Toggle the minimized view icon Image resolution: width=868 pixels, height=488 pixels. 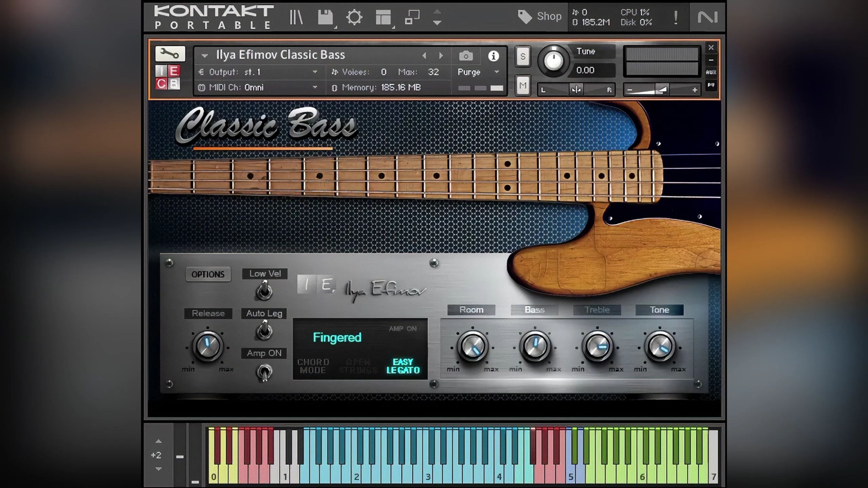tap(412, 17)
